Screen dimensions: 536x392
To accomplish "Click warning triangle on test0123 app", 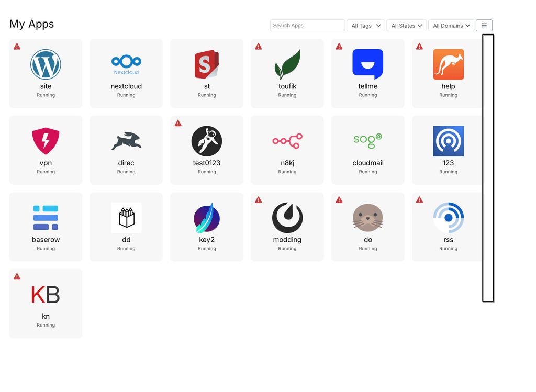I will tap(178, 124).
